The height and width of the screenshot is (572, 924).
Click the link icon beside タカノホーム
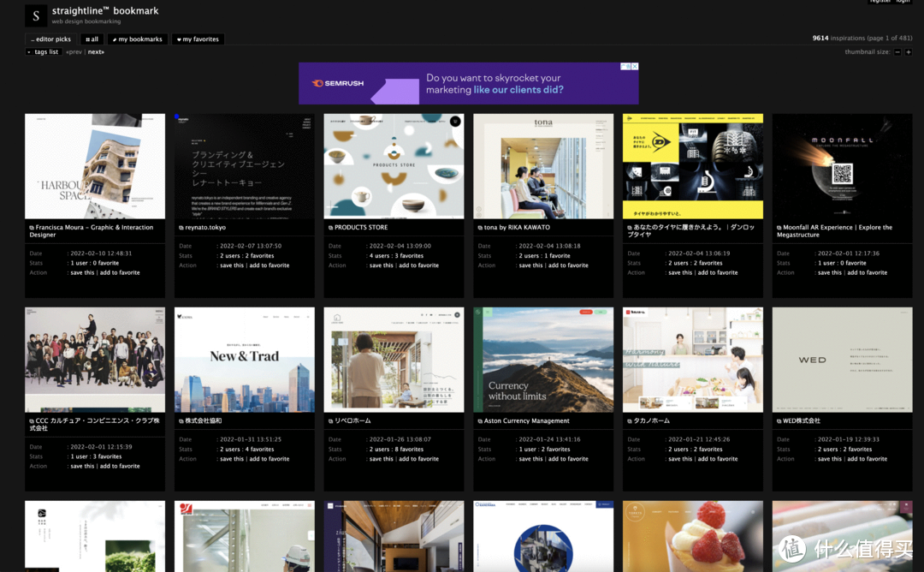[630, 421]
